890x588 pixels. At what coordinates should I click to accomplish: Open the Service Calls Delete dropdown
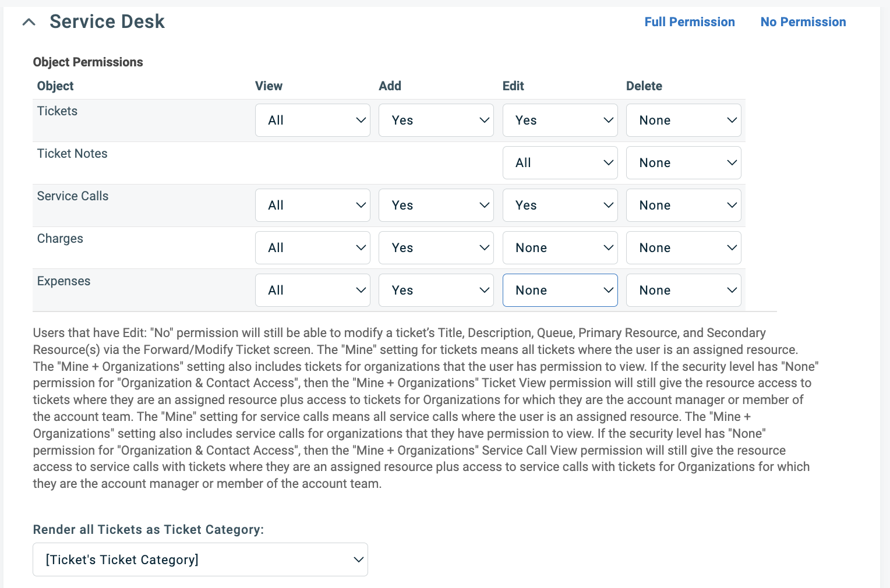click(x=683, y=205)
